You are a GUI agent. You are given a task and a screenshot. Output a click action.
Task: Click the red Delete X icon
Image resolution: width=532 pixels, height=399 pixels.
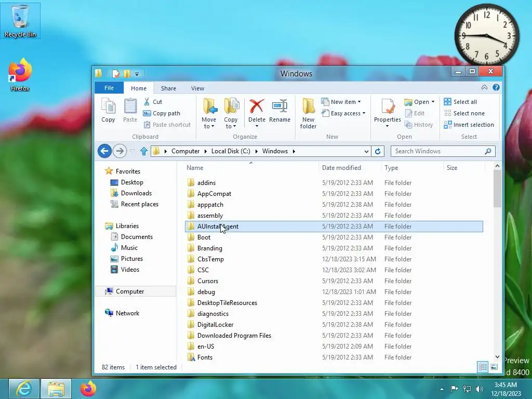coord(257,106)
